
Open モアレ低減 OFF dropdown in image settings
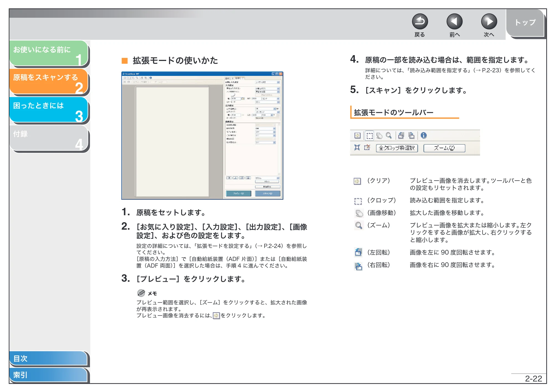click(265, 132)
